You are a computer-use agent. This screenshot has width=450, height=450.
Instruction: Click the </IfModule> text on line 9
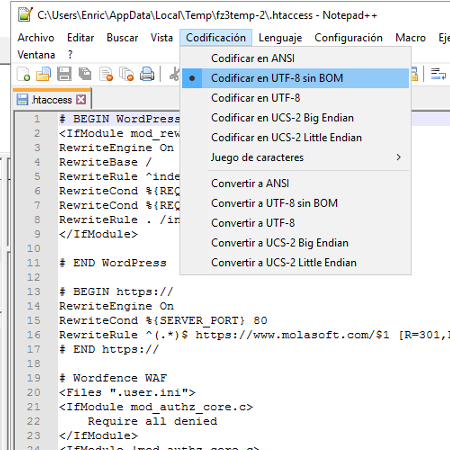[x=98, y=234]
